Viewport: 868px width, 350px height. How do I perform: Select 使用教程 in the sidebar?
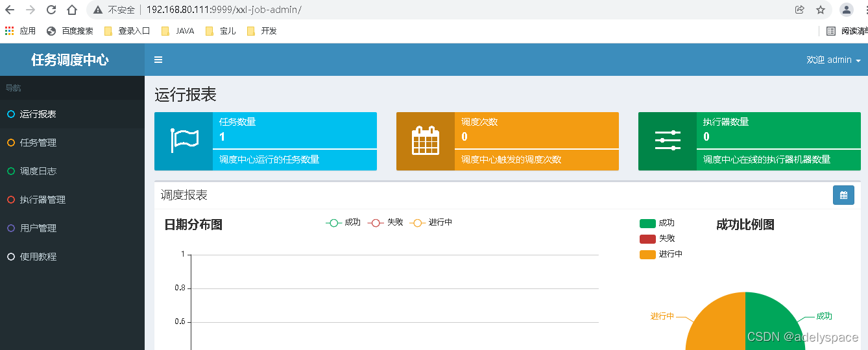click(72, 257)
